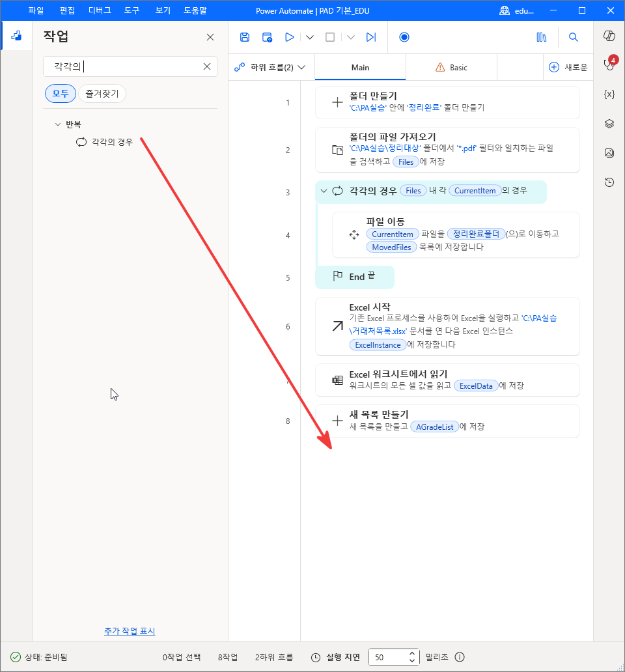Click the 0작업 선택 status bar text
The height and width of the screenshot is (672, 625).
pyautogui.click(x=181, y=657)
